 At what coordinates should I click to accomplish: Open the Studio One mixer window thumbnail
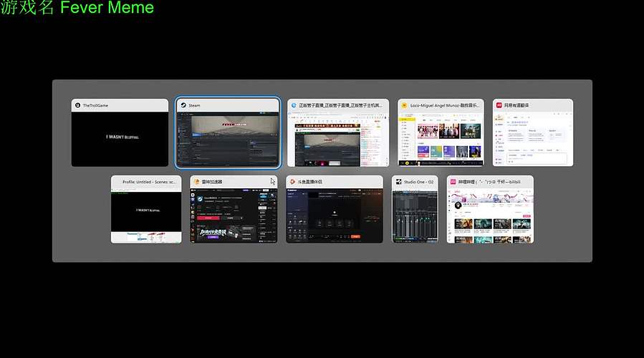(415, 215)
